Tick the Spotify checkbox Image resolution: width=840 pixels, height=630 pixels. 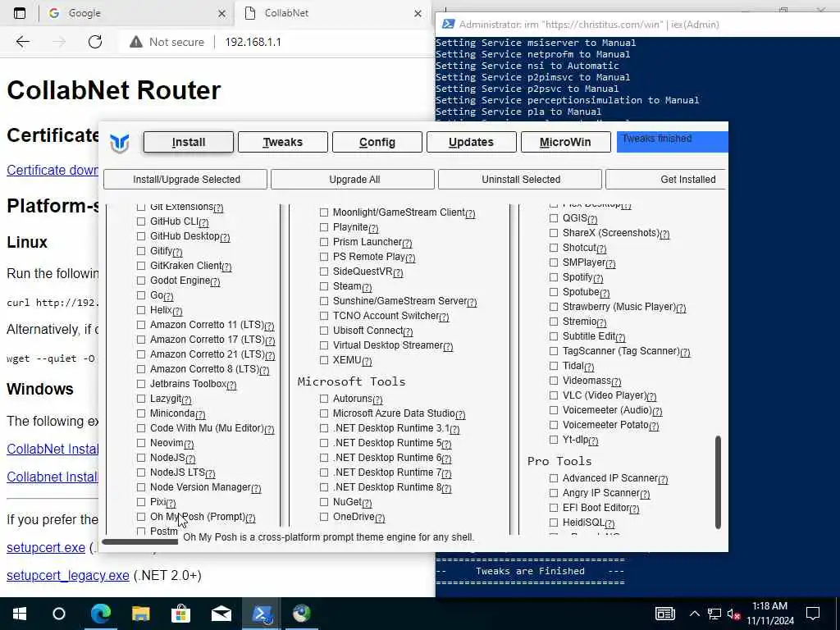coord(554,277)
